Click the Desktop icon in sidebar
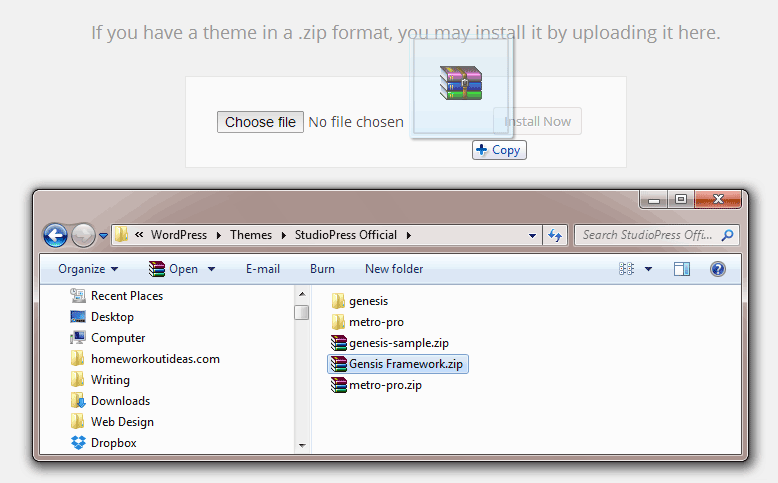 (x=78, y=317)
